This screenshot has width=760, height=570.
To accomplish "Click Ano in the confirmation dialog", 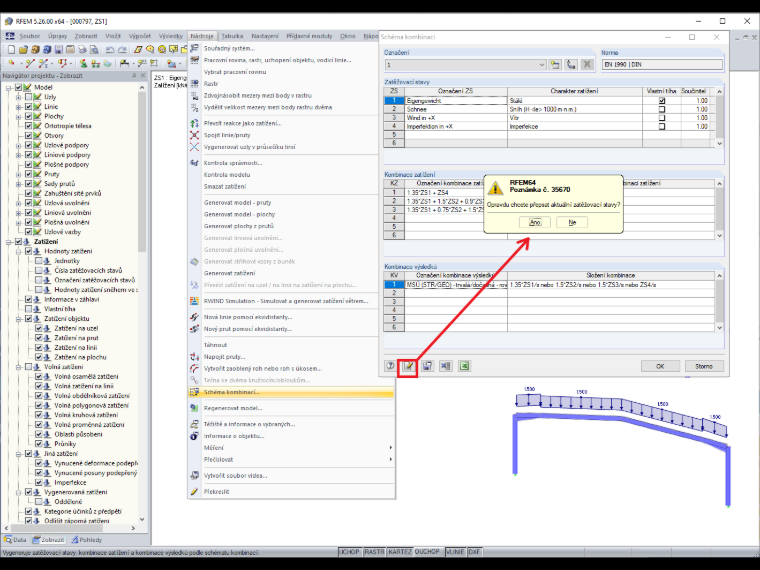I will (x=535, y=222).
